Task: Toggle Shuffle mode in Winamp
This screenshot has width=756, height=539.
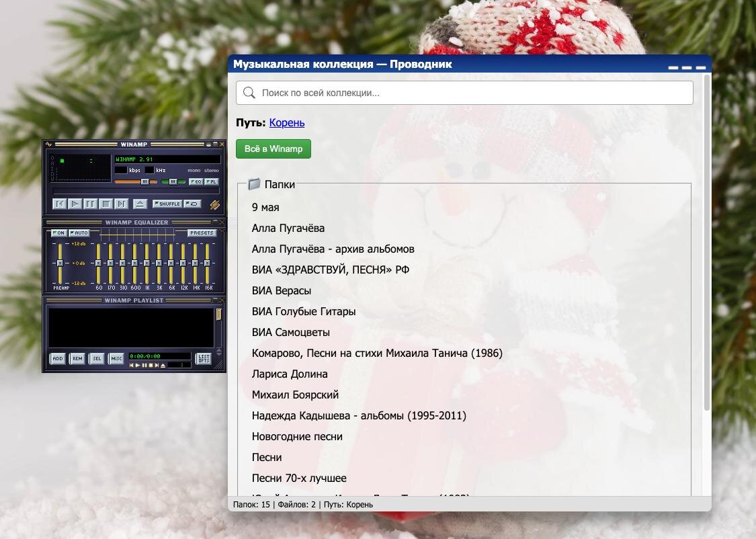Action: pos(167,204)
